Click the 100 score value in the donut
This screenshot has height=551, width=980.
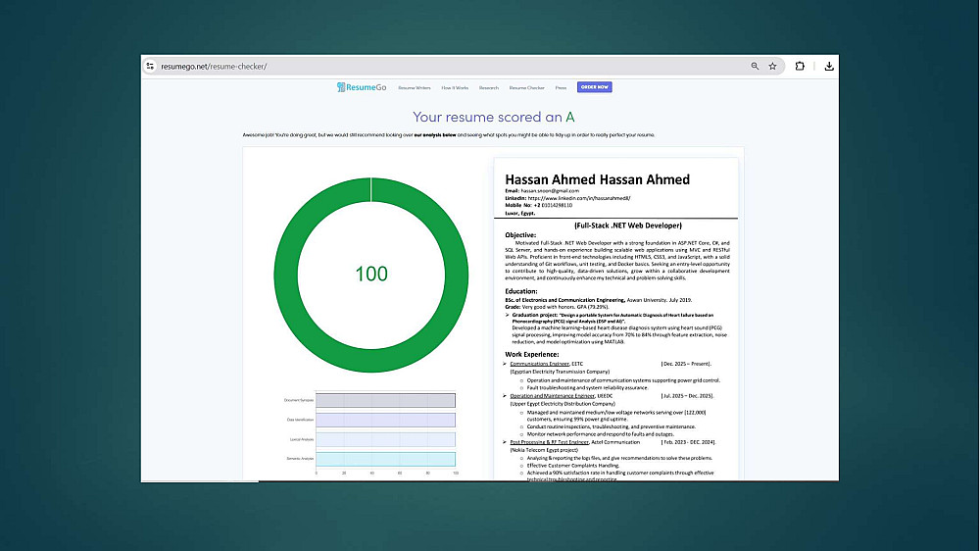[371, 274]
